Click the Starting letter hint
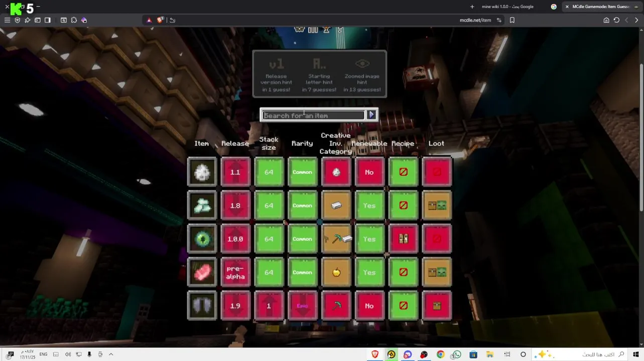This screenshot has height=361, width=644. pyautogui.click(x=319, y=76)
